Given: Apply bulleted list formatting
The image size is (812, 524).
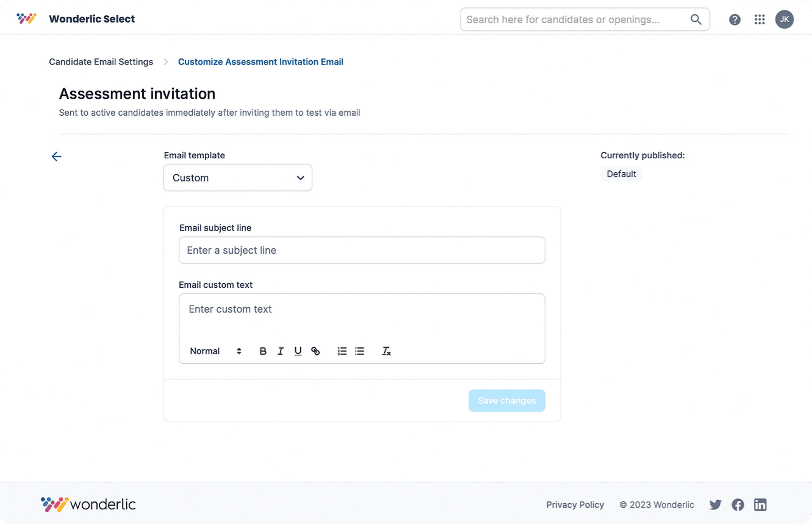Looking at the screenshot, I should click(x=359, y=351).
